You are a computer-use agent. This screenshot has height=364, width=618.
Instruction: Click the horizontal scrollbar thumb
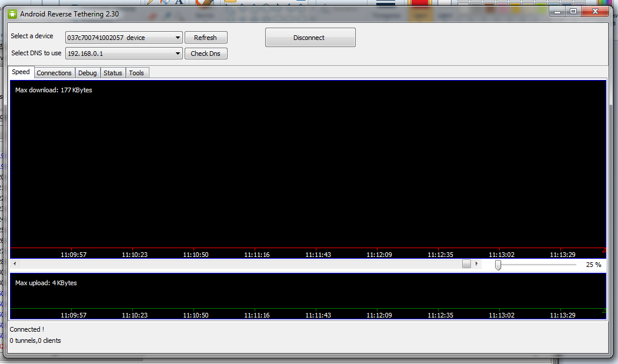[466, 263]
